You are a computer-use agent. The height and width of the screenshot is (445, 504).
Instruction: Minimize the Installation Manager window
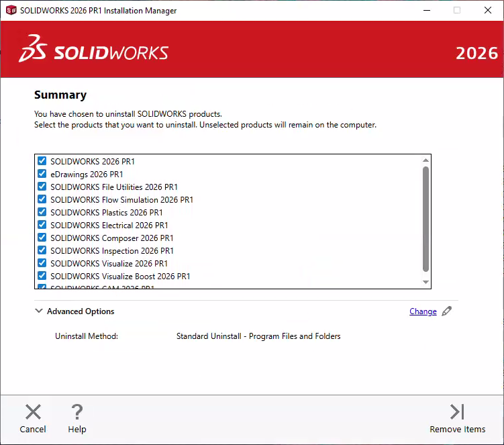point(426,10)
